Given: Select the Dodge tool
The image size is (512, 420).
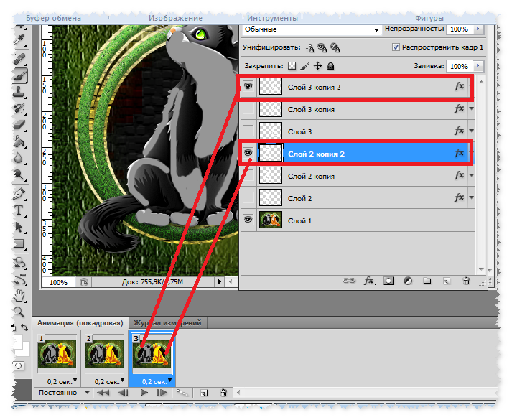Looking at the screenshot, I should [19, 175].
